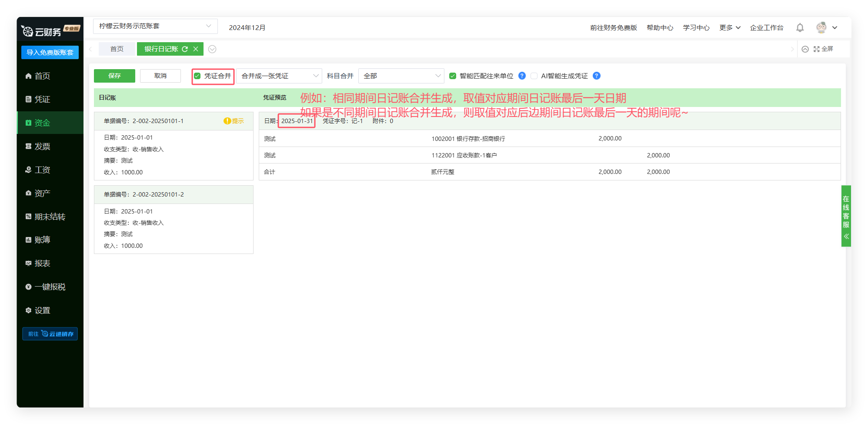Switch to the 首页 tab

pos(117,49)
